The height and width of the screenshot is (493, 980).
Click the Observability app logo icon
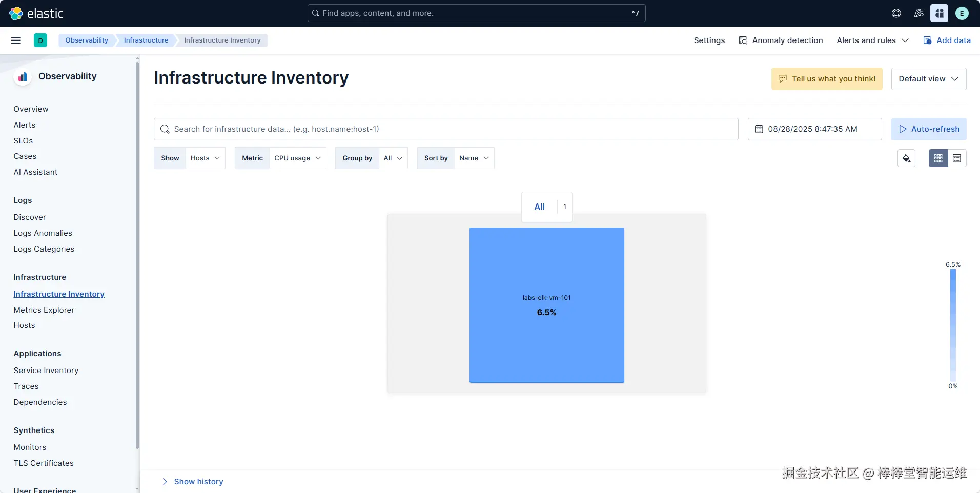click(23, 77)
